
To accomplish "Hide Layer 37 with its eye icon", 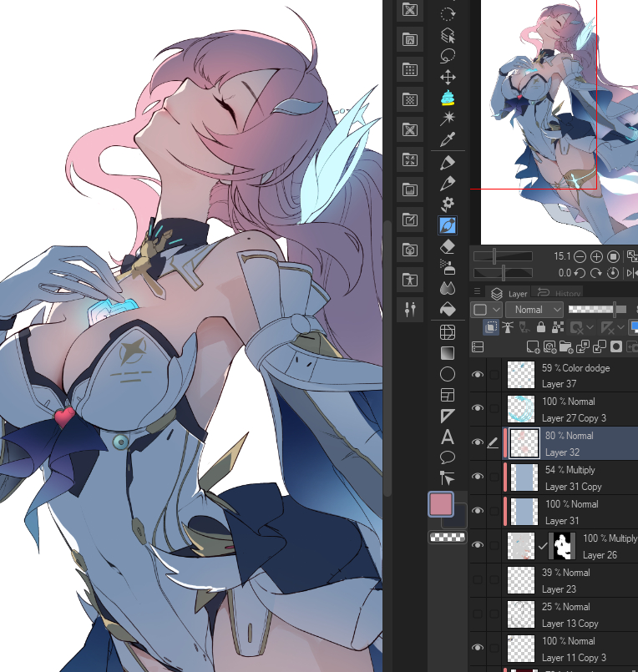I will (478, 375).
